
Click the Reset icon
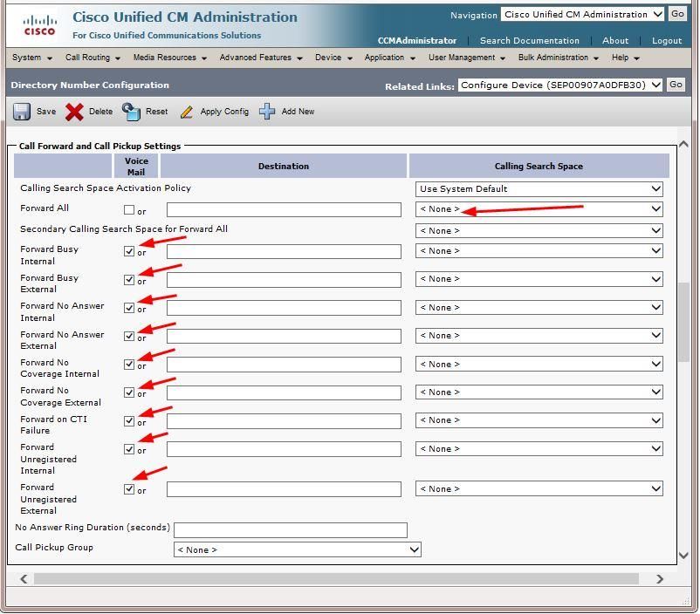pyautogui.click(x=131, y=112)
